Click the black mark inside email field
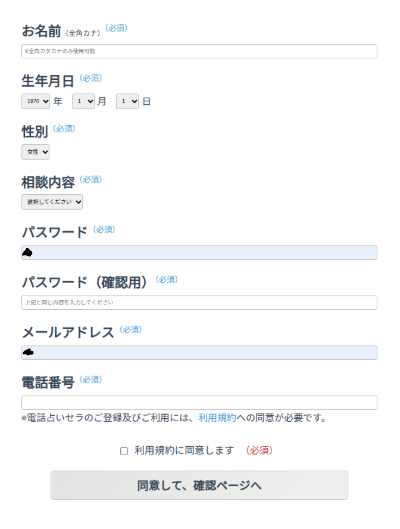 (28, 352)
